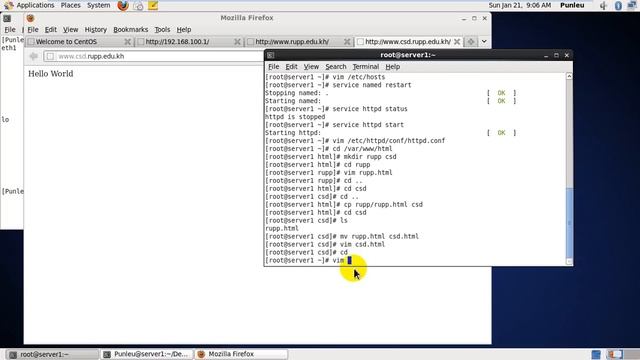Viewport: 640px width, 360px height.
Task: Click the Firefox window title bar icon
Action: tap(30, 18)
